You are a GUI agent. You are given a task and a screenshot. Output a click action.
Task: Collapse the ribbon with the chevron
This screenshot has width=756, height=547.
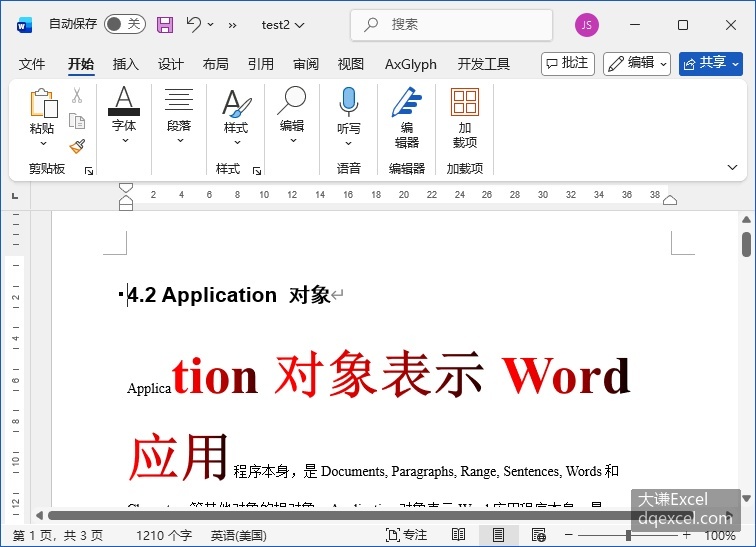[732, 167]
